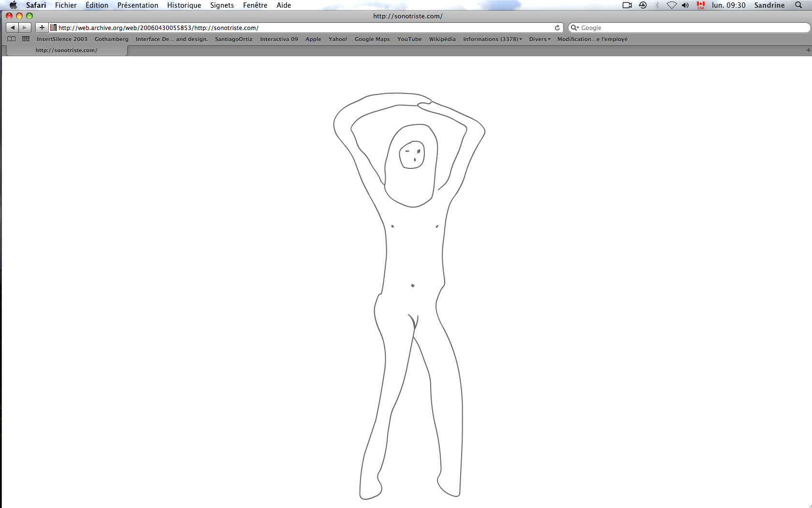812x508 pixels.
Task: Click the Google search magnifier dropdown icon
Action: [575, 28]
